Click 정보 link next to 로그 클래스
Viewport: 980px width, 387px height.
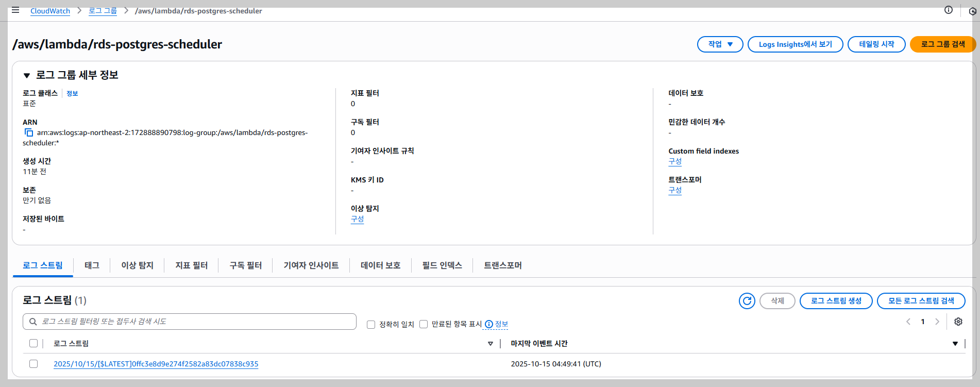[x=72, y=94]
